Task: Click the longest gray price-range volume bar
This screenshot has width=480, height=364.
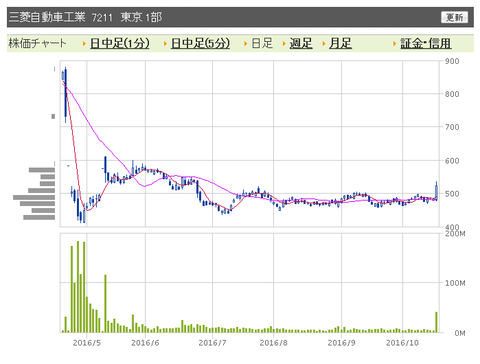Action: (x=34, y=197)
